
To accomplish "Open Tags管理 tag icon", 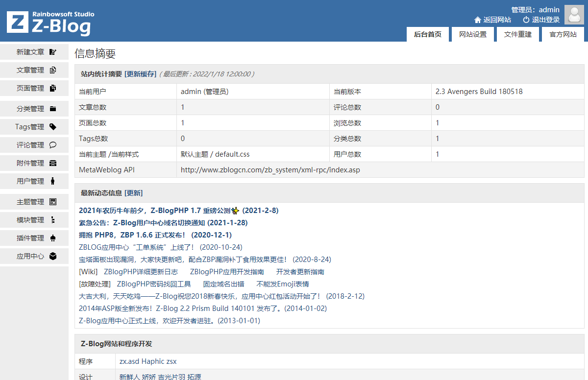I will 53,127.
